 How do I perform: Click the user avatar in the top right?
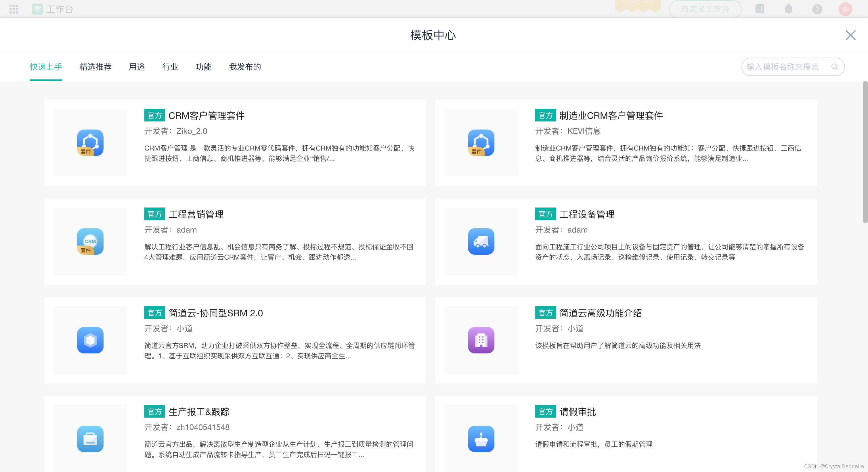tap(846, 9)
